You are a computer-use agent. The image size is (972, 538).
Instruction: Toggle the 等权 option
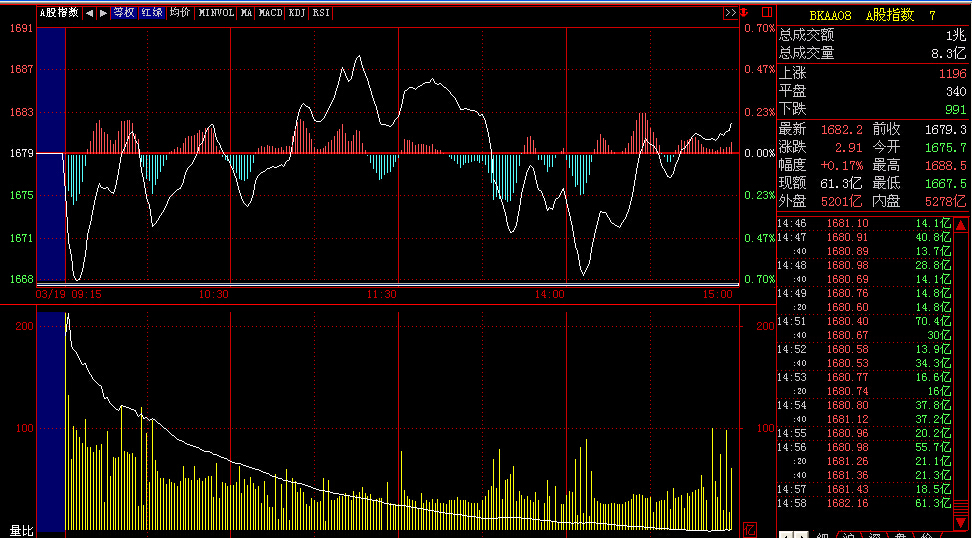123,13
